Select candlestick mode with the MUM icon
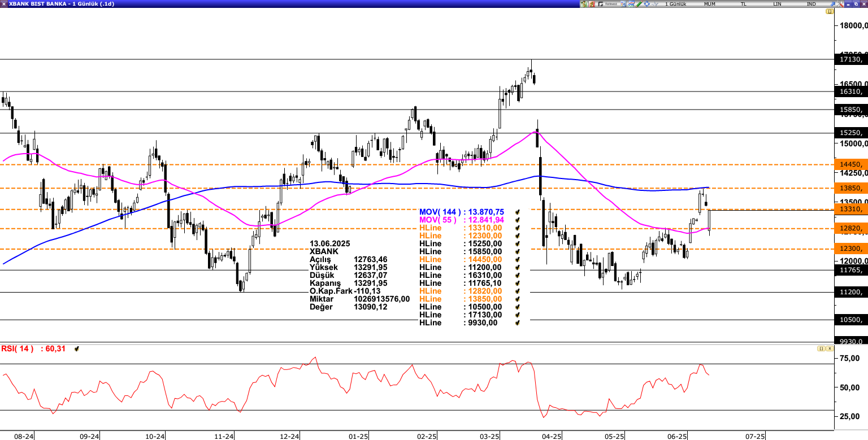Image resolution: width=868 pixels, height=440 pixels. pyautogui.click(x=710, y=4)
